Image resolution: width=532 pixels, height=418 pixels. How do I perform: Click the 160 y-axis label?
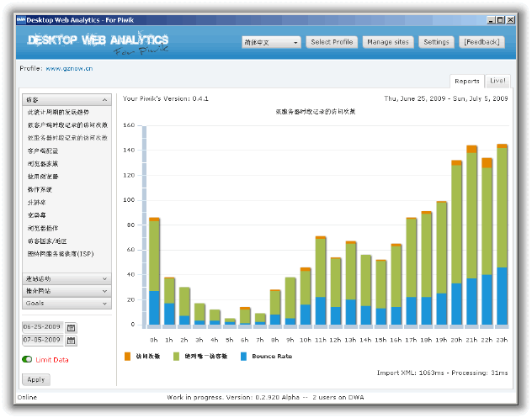pyautogui.click(x=129, y=125)
